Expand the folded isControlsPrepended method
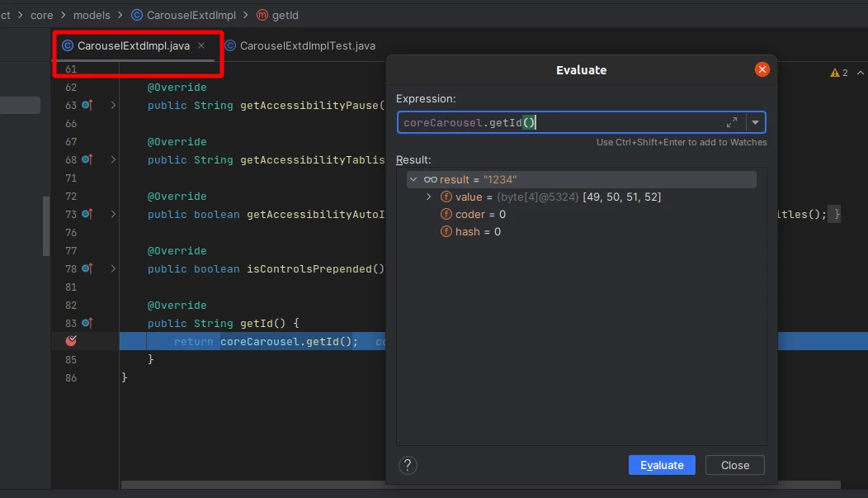The image size is (868, 498). [x=113, y=268]
